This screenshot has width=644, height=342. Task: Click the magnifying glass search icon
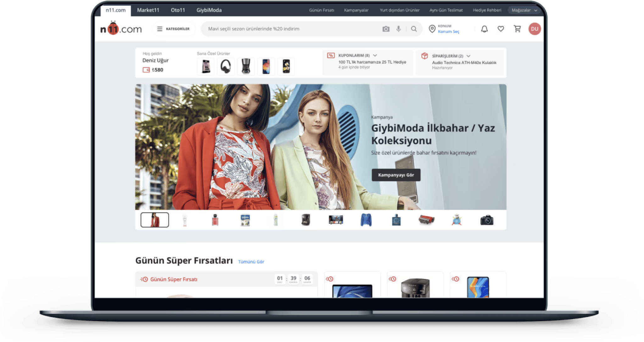point(414,29)
